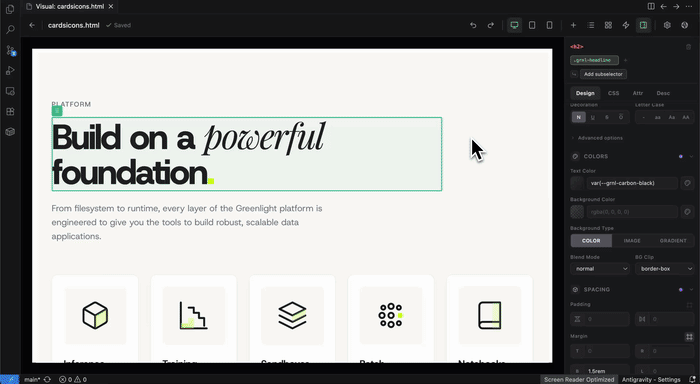Open variable picker beside Text Color
Screen dimensions: 700x384
pos(687,183)
